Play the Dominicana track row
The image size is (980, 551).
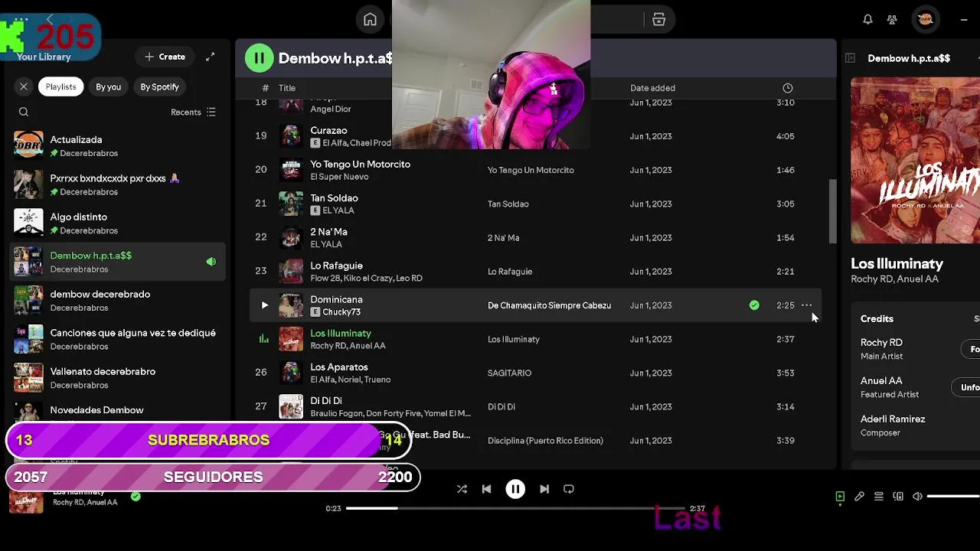[x=264, y=305]
